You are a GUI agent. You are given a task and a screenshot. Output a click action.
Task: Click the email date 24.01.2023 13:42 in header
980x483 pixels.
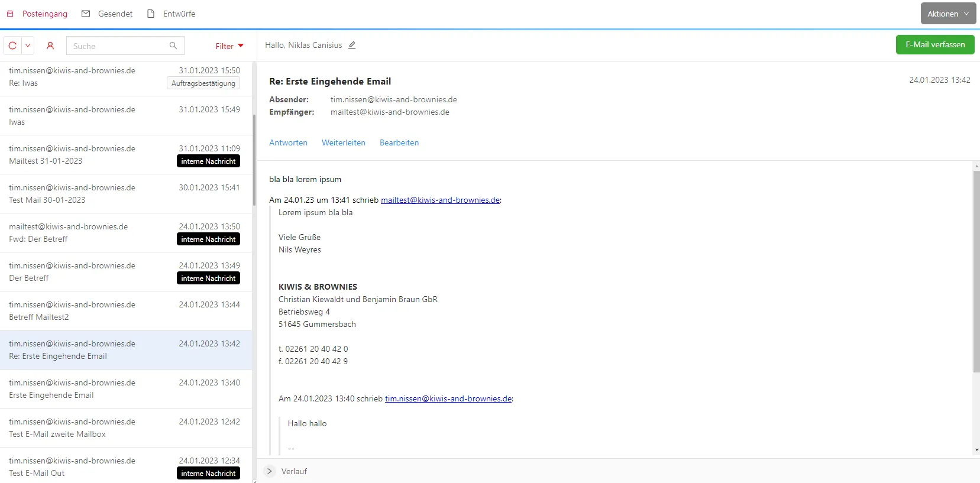click(939, 80)
